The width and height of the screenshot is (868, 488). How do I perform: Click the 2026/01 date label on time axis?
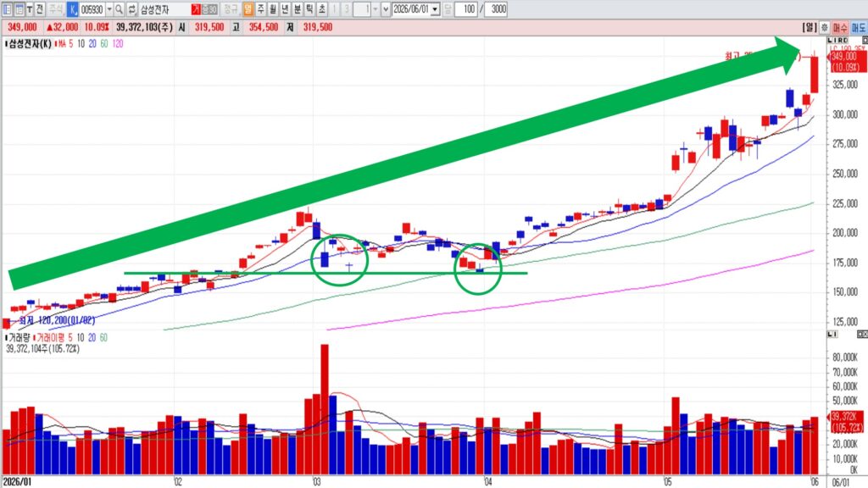click(x=18, y=481)
